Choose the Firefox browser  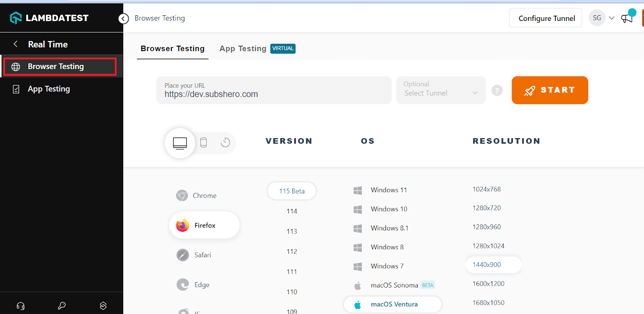pos(204,225)
